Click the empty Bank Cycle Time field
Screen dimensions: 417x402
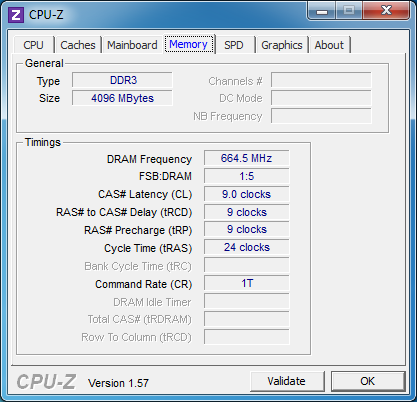pyautogui.click(x=247, y=266)
